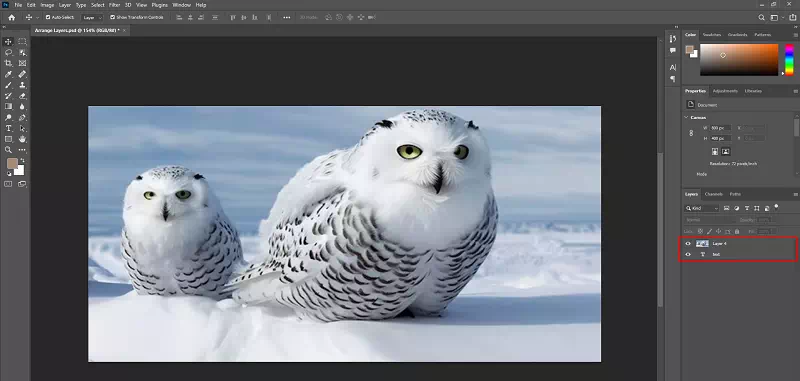This screenshot has width=800, height=381.
Task: Select the Hand tool
Action: [x=22, y=139]
